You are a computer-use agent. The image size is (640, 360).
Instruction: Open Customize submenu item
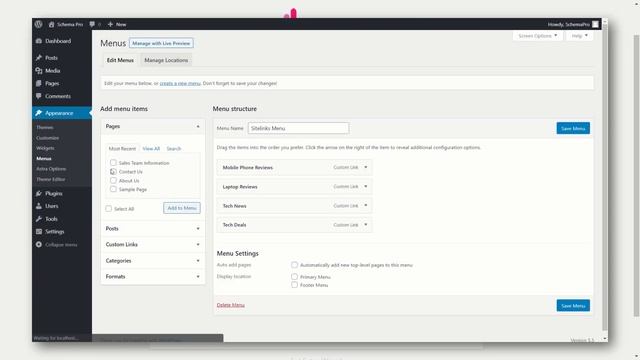[x=47, y=138]
